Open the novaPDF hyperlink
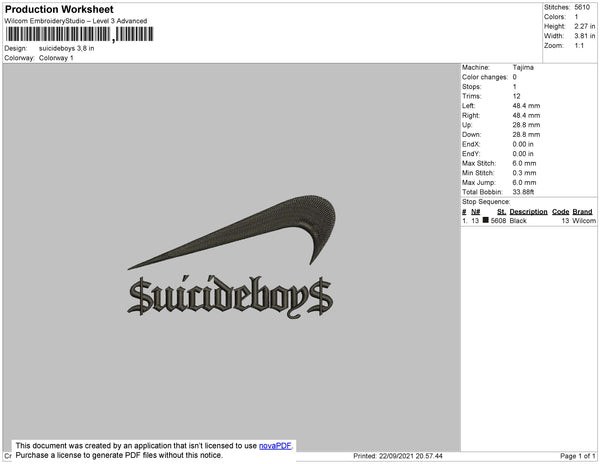600x464 pixels. [x=275, y=446]
